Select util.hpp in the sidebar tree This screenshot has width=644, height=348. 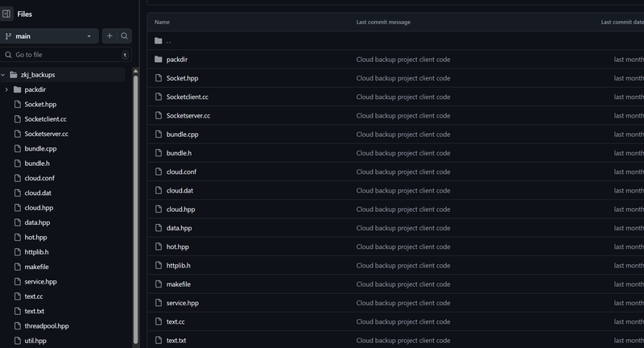tap(35, 341)
